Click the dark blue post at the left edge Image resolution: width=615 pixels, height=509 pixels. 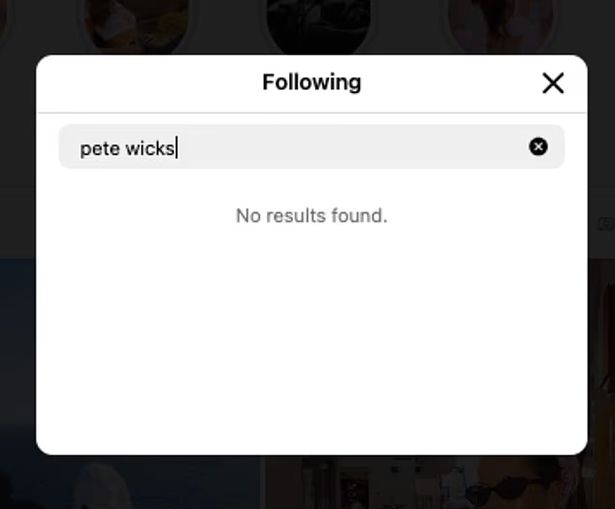click(18, 353)
